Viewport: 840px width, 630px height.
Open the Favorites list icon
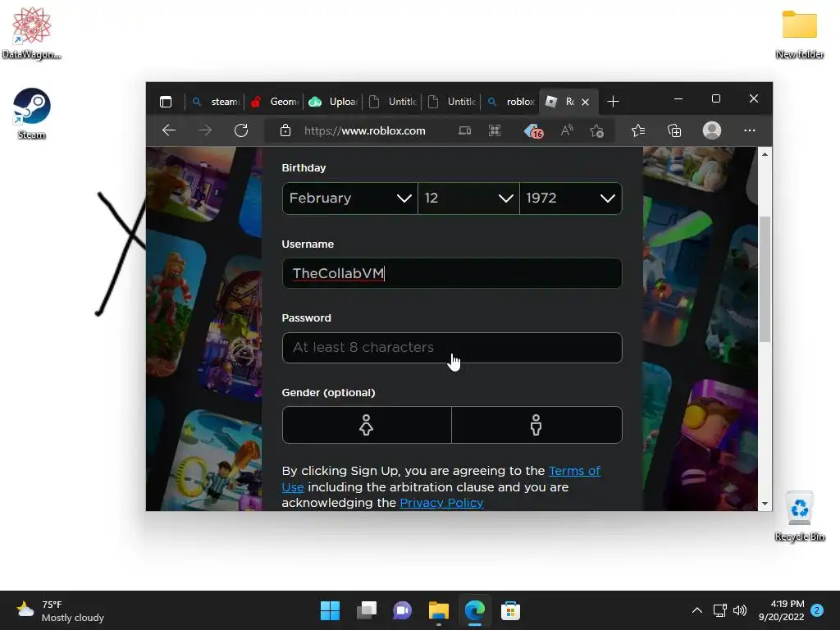coord(638,130)
